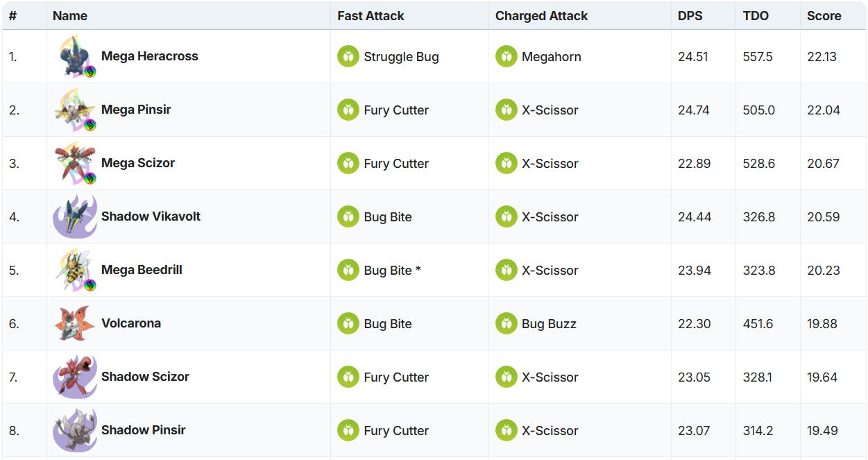Click the Volcarona sprite icon
The image size is (868, 460).
pyautogui.click(x=75, y=323)
